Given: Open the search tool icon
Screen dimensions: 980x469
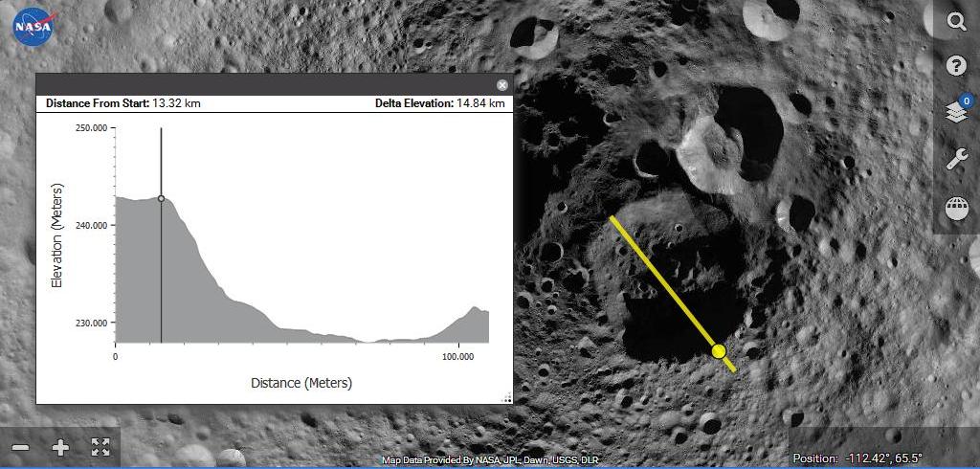Looking at the screenshot, I should click(956, 22).
